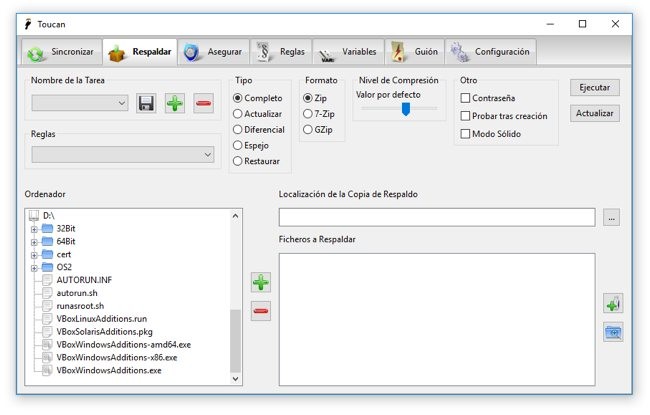
Task: Click the 64Bit folder icon
Action: tap(48, 241)
